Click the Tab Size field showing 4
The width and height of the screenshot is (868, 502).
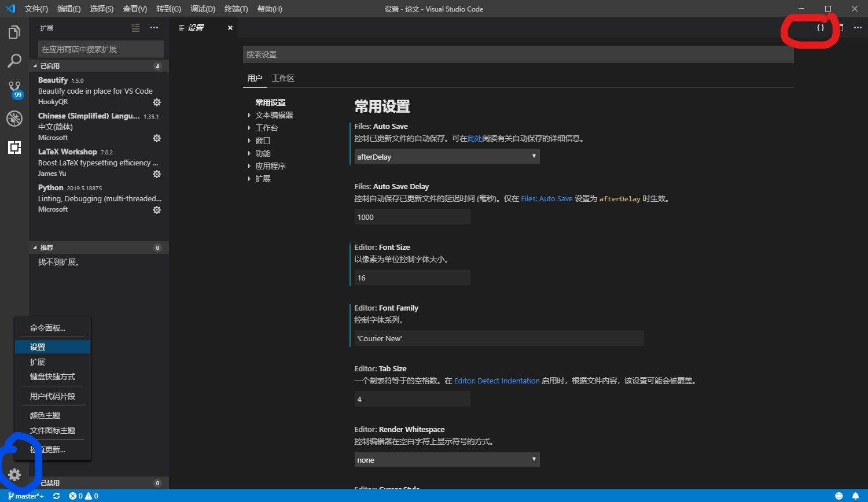pyautogui.click(x=412, y=399)
